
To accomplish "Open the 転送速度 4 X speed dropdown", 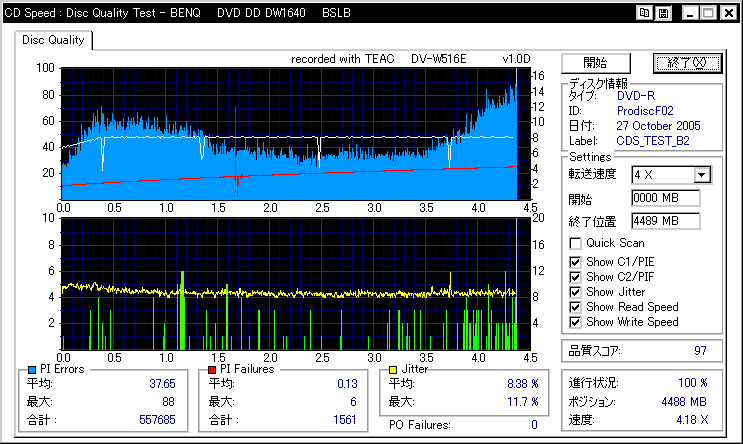I will (702, 175).
